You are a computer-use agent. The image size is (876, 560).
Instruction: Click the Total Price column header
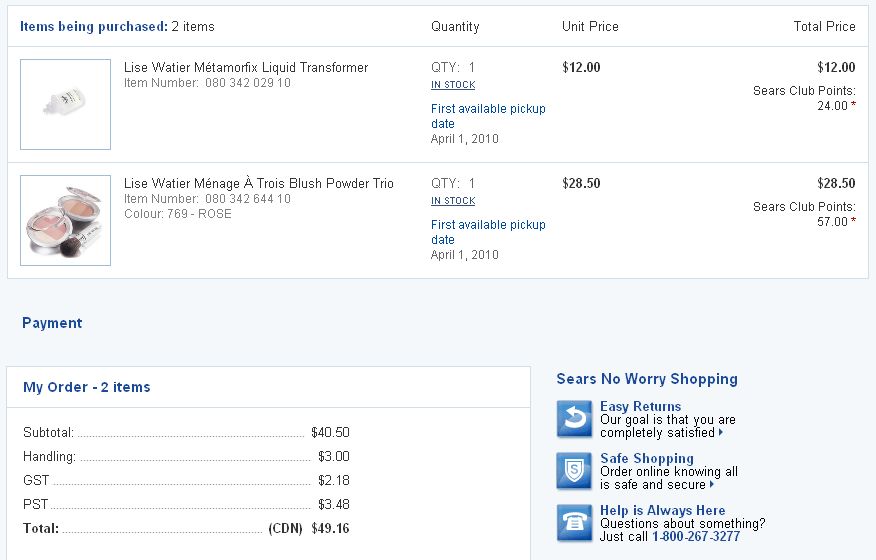pos(825,26)
